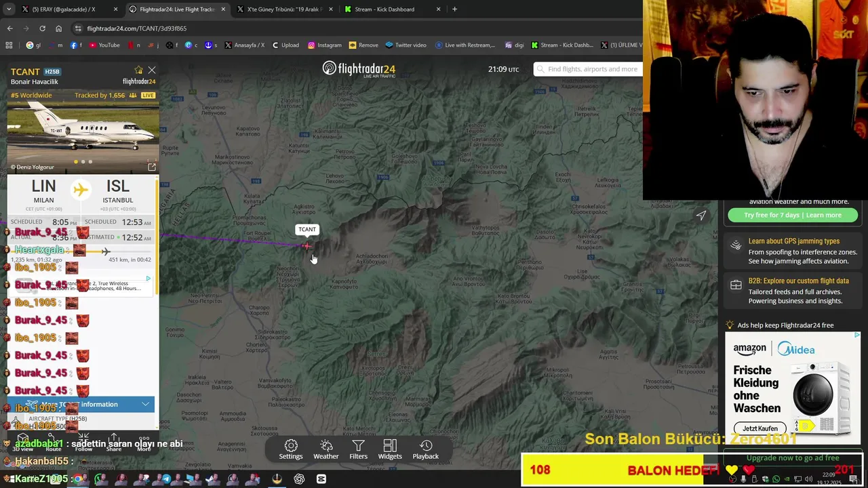The height and width of the screenshot is (488, 868).
Task: Click 'Jetzt Kaufen' on Amazon ad
Action: coord(759,428)
